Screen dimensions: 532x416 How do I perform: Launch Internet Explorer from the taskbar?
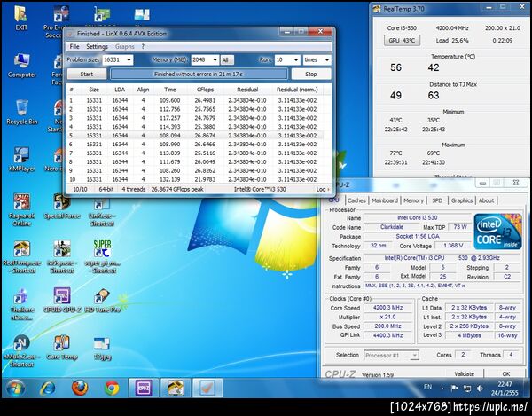tap(47, 388)
